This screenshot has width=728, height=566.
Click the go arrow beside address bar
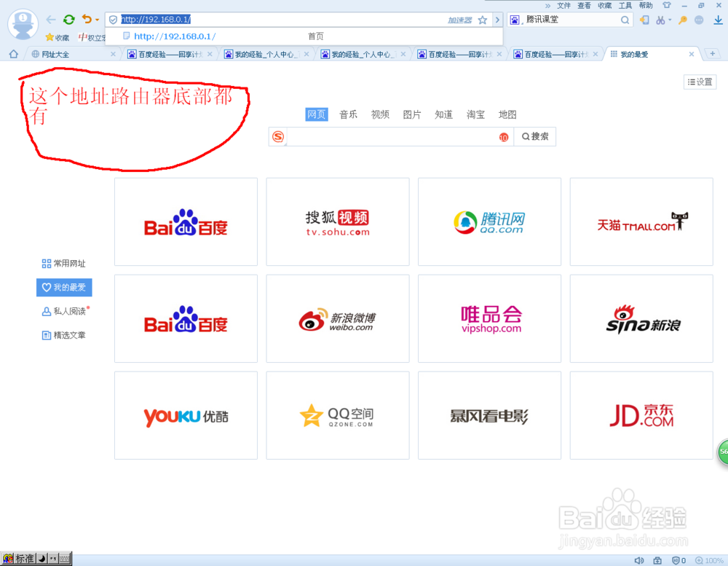tap(497, 20)
